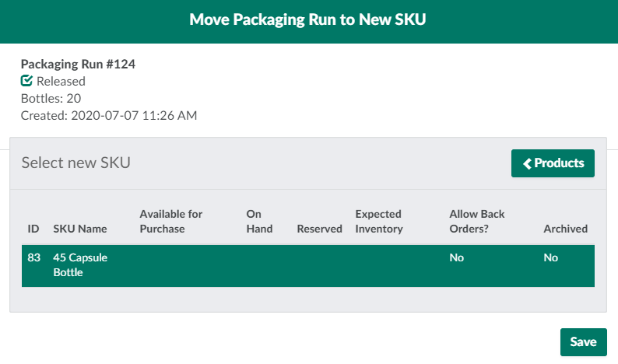Image resolution: width=618 pixels, height=364 pixels.
Task: Click the Allow Back Orders? header
Action: 477,221
